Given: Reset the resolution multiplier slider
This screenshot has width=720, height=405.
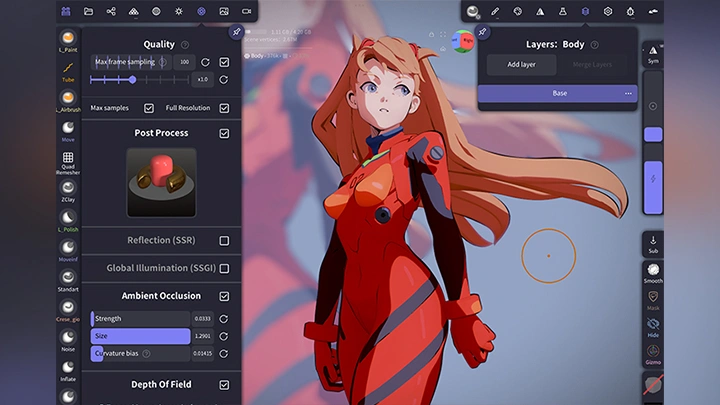Looking at the screenshot, I should click(x=224, y=79).
